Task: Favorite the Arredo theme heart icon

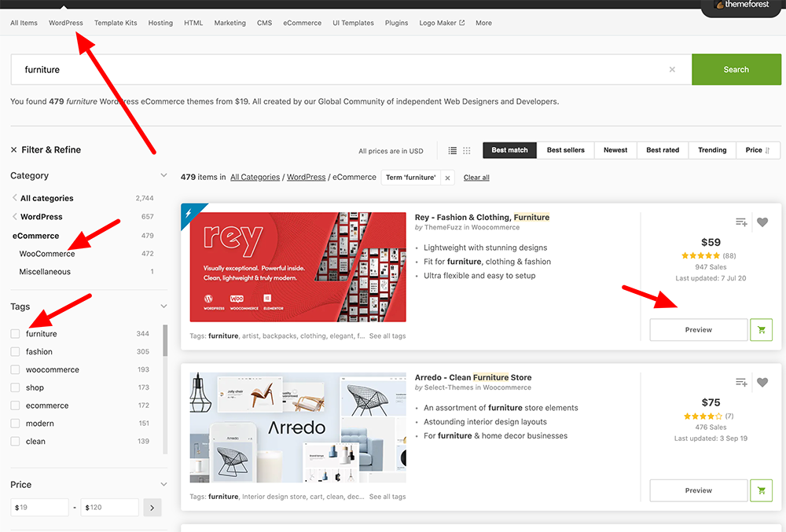Action: click(762, 383)
